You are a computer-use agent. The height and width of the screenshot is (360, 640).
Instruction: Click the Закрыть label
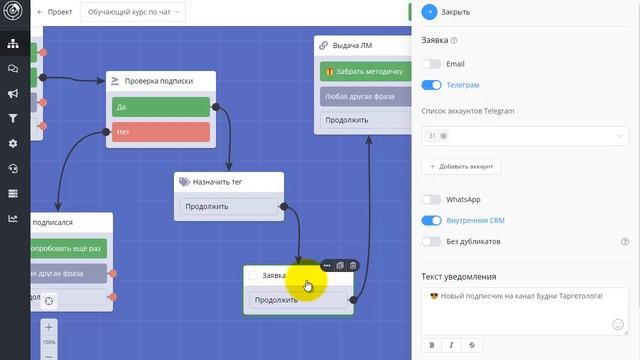tap(456, 12)
